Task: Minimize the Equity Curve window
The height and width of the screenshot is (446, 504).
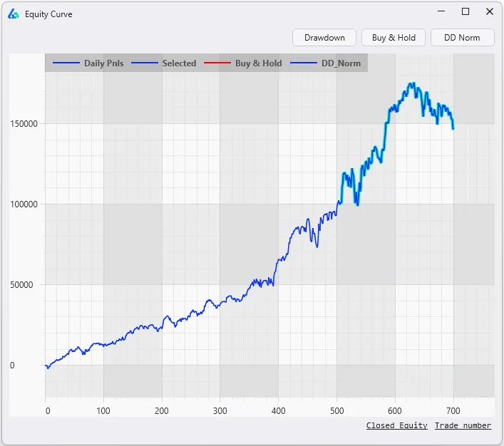Action: point(442,11)
